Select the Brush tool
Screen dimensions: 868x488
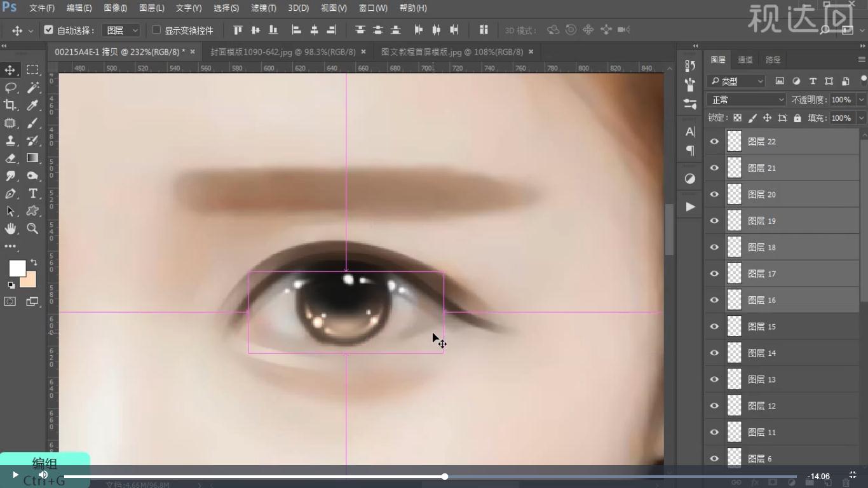click(32, 123)
